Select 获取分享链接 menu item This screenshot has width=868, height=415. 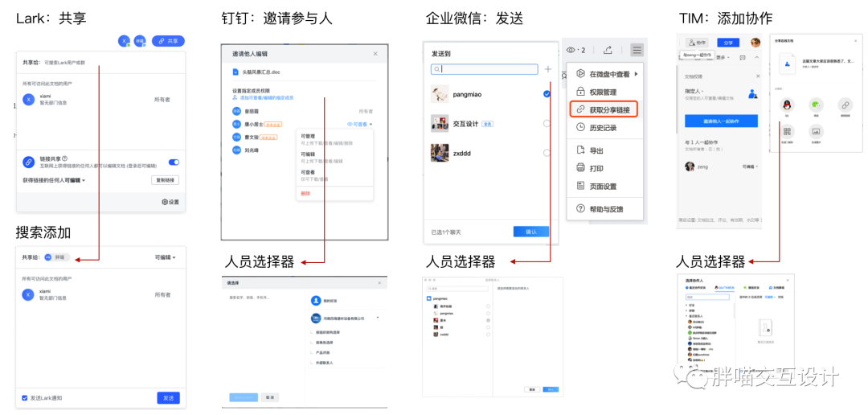coord(604,109)
